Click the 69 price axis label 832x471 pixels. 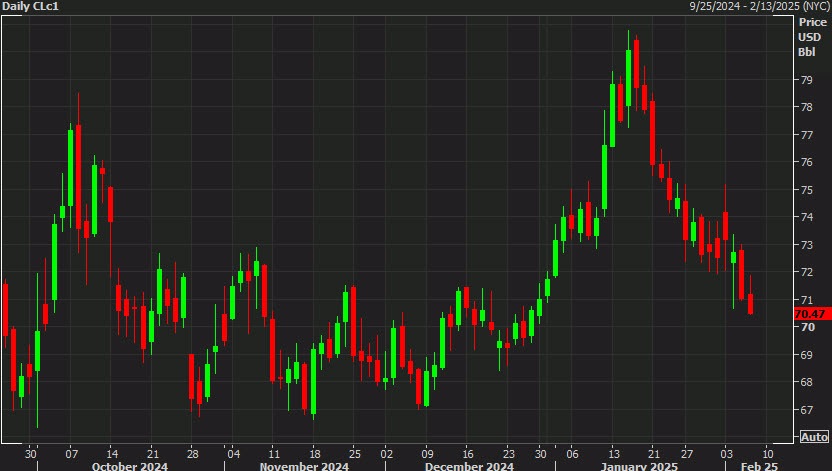pos(807,355)
